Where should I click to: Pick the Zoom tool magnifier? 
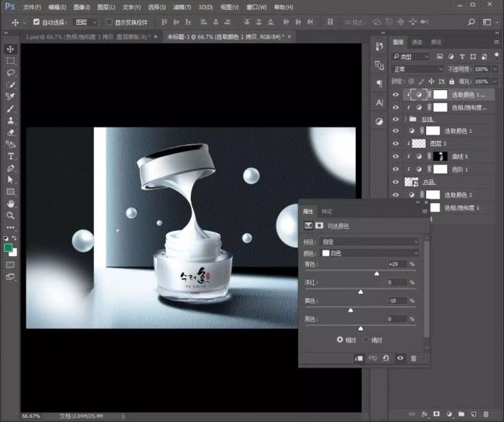pyautogui.click(x=11, y=215)
